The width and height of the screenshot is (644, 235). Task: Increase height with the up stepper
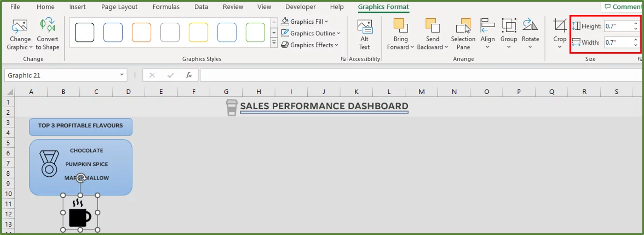(636, 24)
